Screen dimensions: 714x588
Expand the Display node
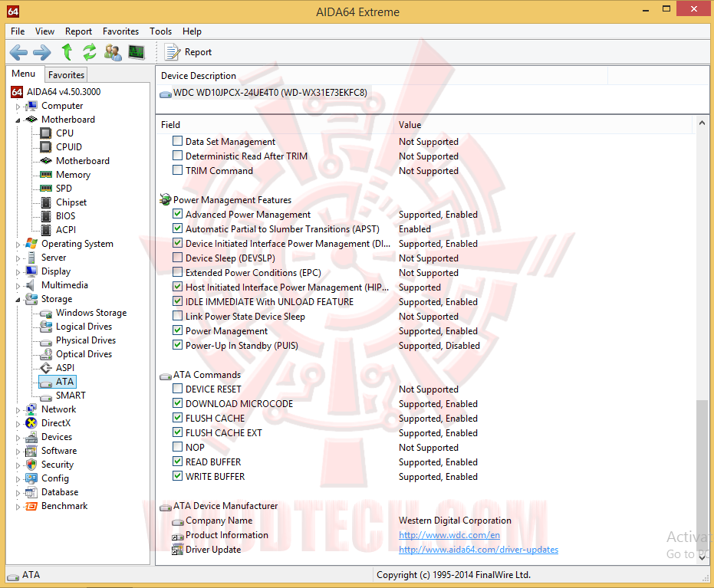coord(18,272)
